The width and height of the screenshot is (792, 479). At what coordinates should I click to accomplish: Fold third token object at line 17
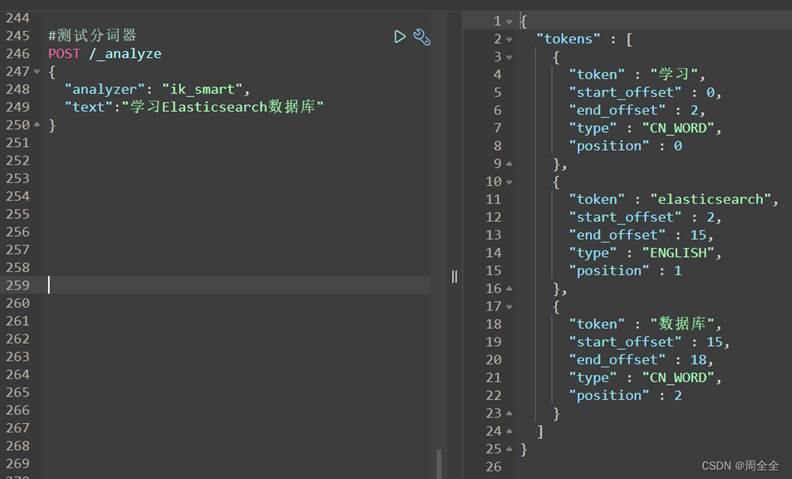(509, 307)
